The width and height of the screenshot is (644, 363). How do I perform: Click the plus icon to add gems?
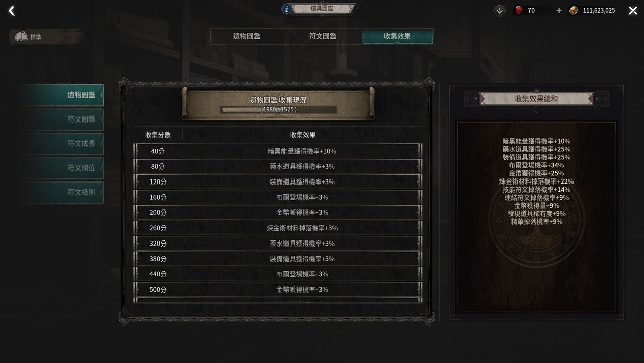[x=559, y=10]
